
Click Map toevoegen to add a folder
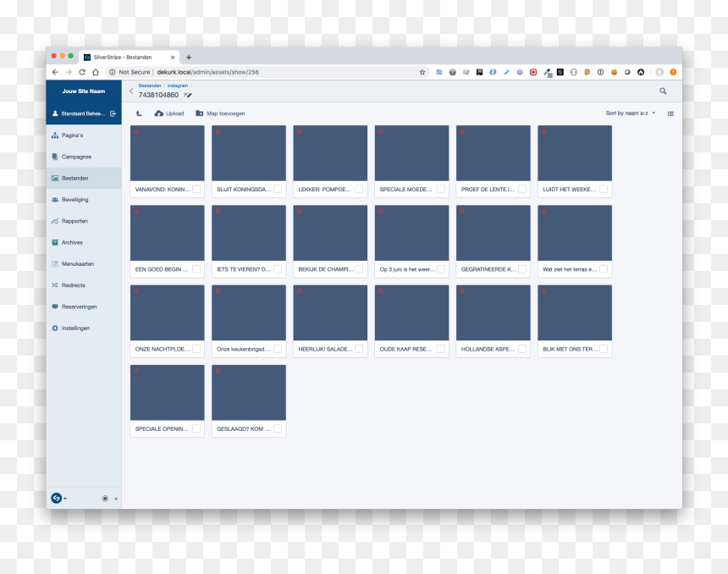point(220,113)
